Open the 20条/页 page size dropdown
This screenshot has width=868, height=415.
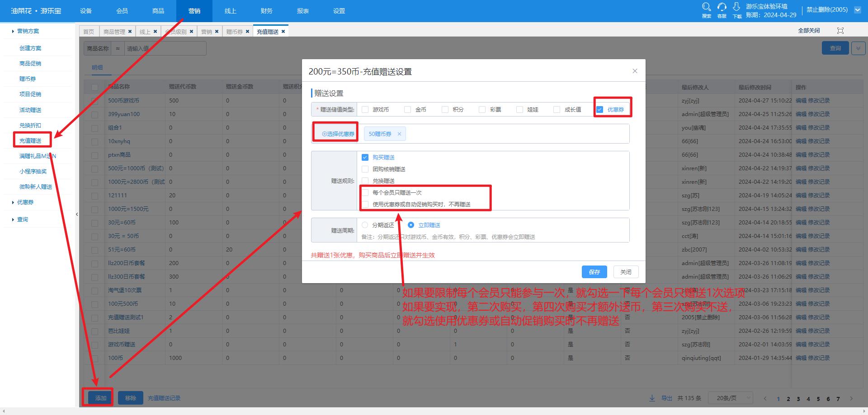pos(731,398)
